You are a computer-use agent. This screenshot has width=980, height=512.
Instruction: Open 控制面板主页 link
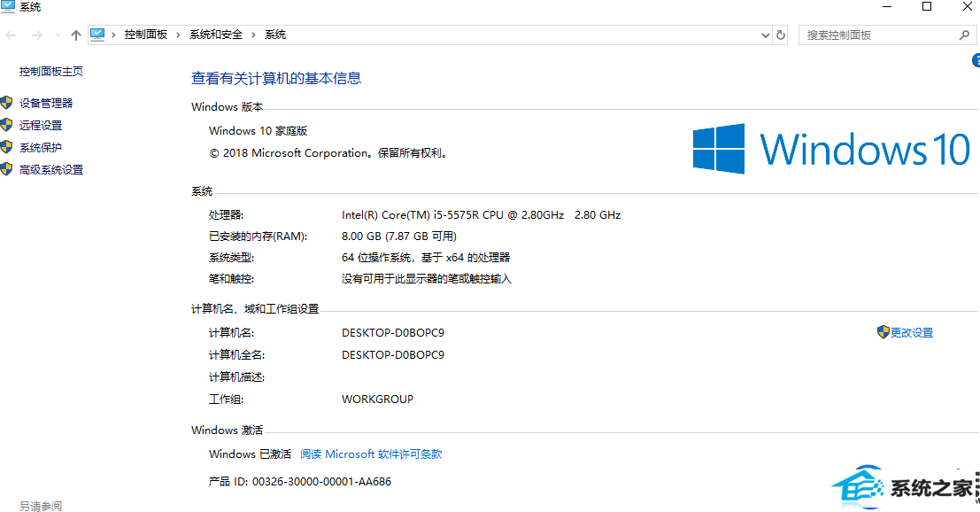(x=51, y=71)
